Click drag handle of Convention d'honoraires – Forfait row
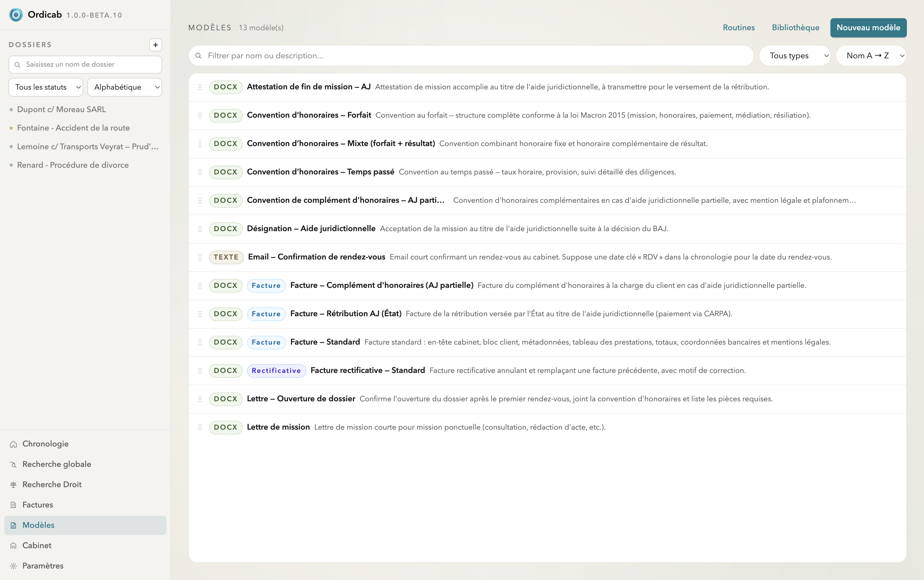 tap(200, 116)
